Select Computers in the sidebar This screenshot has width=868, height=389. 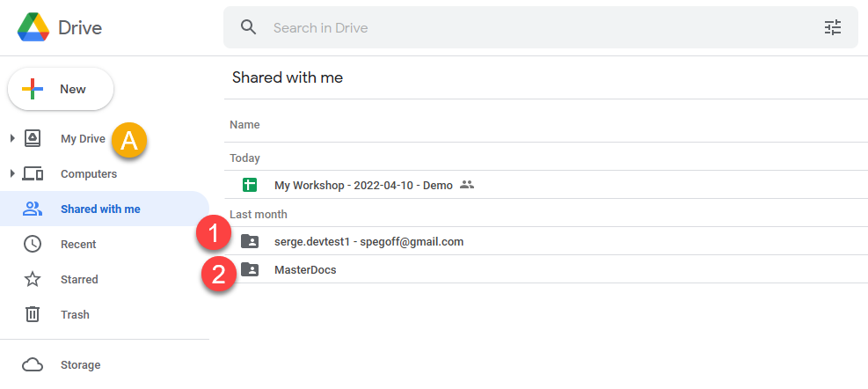click(x=88, y=173)
